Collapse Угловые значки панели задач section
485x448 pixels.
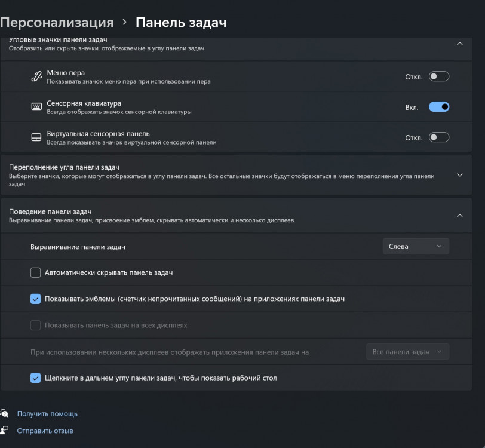pos(459,44)
